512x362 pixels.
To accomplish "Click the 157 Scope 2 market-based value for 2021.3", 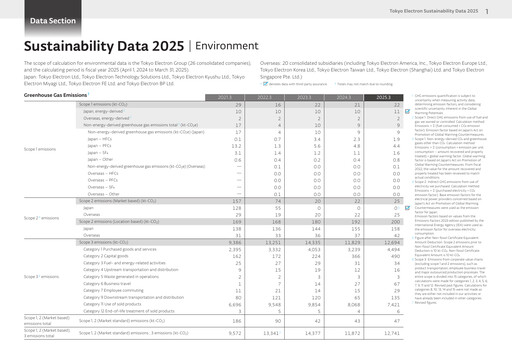I will [237, 201].
